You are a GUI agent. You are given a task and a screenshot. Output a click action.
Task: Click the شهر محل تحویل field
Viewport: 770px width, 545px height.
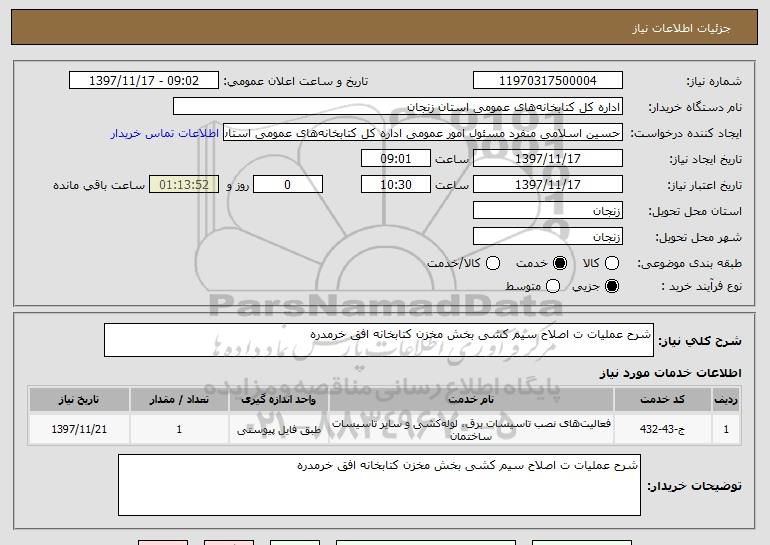[x=546, y=237]
